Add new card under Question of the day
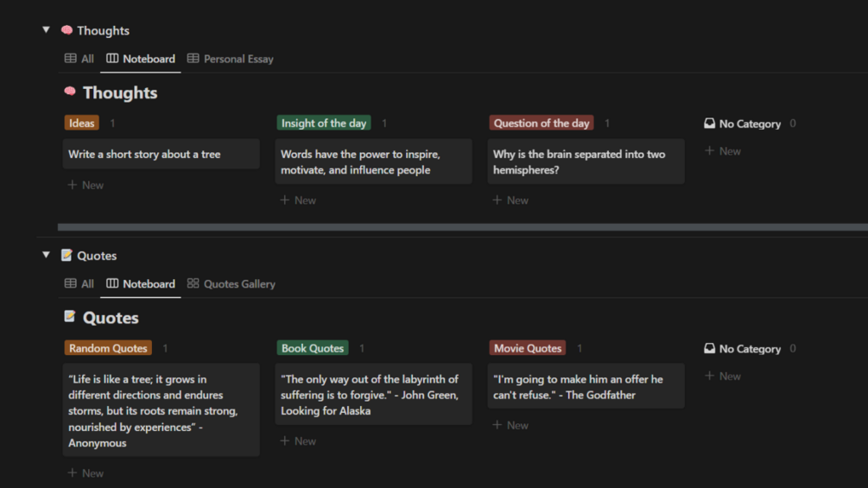This screenshot has width=868, height=488. (510, 200)
